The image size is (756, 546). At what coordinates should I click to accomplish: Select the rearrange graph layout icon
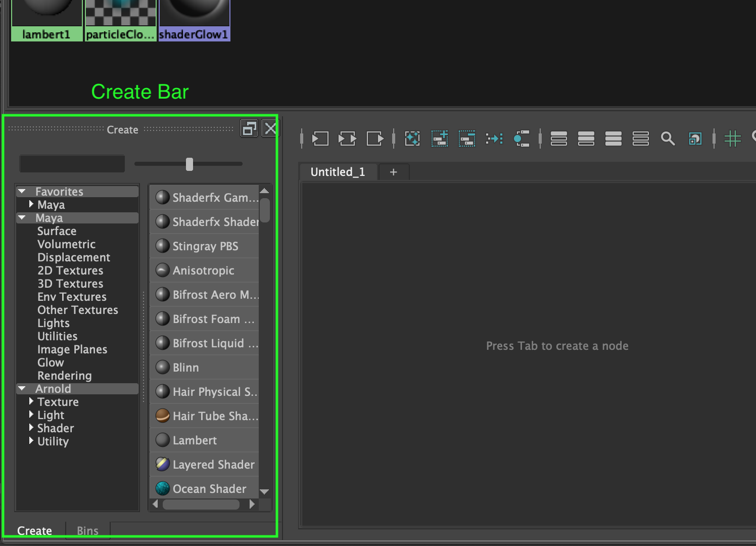(412, 139)
